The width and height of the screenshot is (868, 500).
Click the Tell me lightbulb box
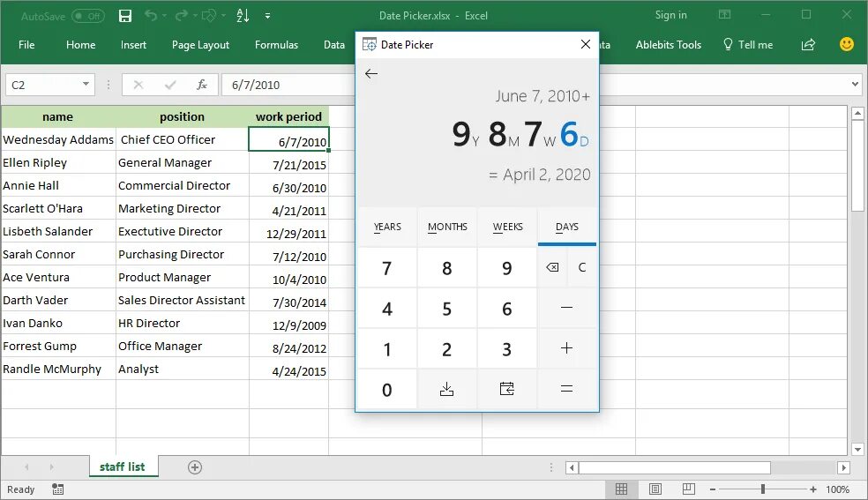(x=748, y=45)
